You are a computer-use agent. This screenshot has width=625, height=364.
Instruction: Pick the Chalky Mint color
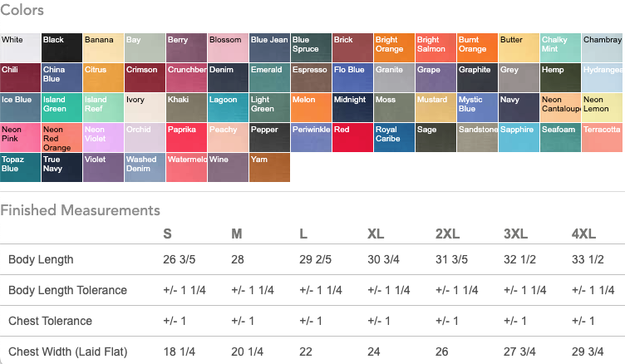tap(560, 47)
